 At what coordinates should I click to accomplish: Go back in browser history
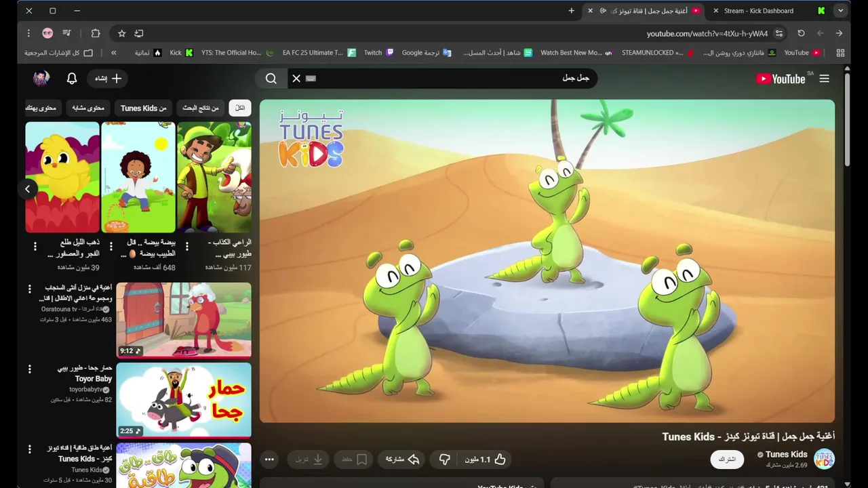[820, 33]
